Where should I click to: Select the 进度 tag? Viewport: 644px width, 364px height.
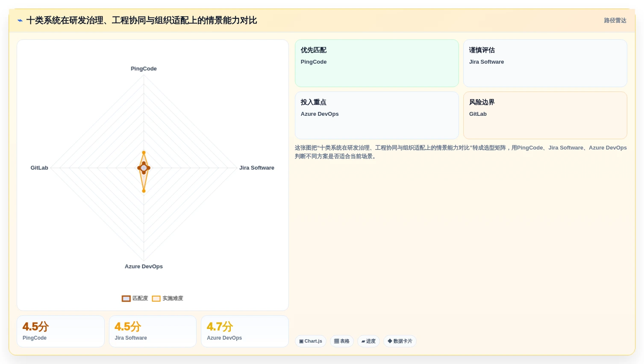click(368, 341)
